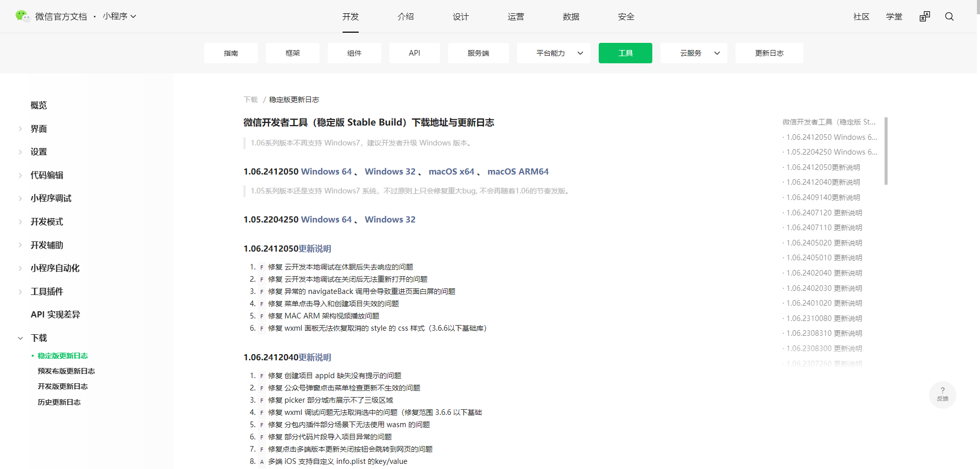Select the API sub-navigation button
The height and width of the screenshot is (469, 980).
[x=414, y=53]
